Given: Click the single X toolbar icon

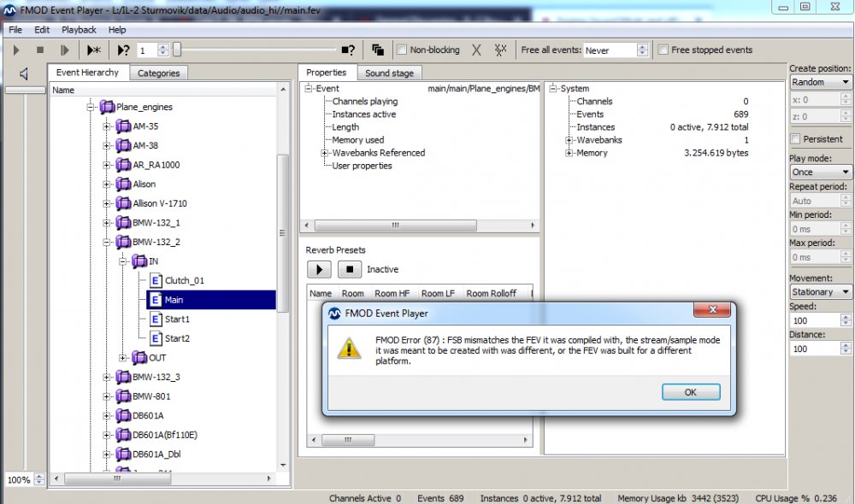Looking at the screenshot, I should point(476,50).
